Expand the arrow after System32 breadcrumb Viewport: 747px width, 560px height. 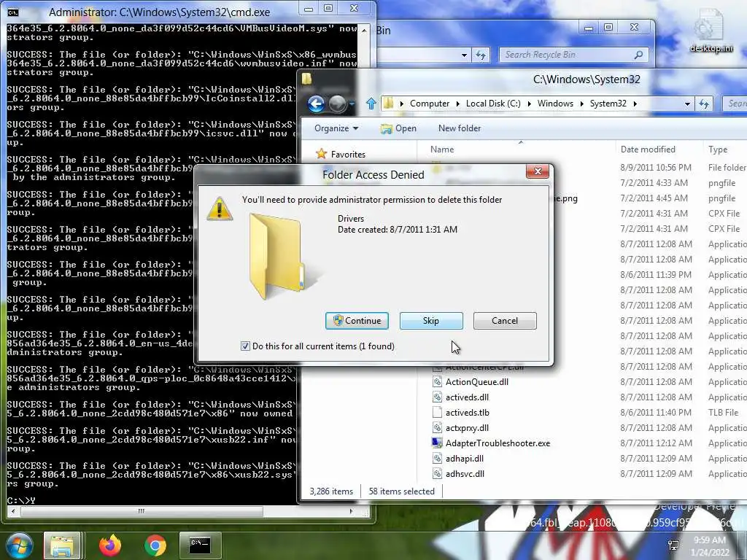click(635, 104)
